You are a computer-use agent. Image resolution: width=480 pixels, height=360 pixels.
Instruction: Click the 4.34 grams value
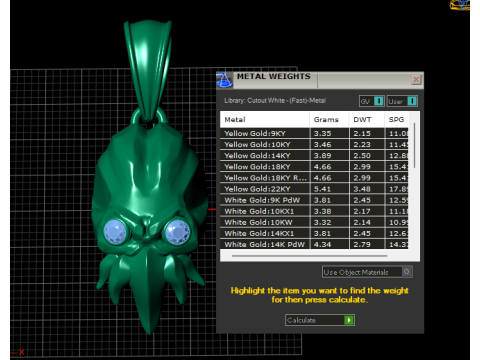322,244
